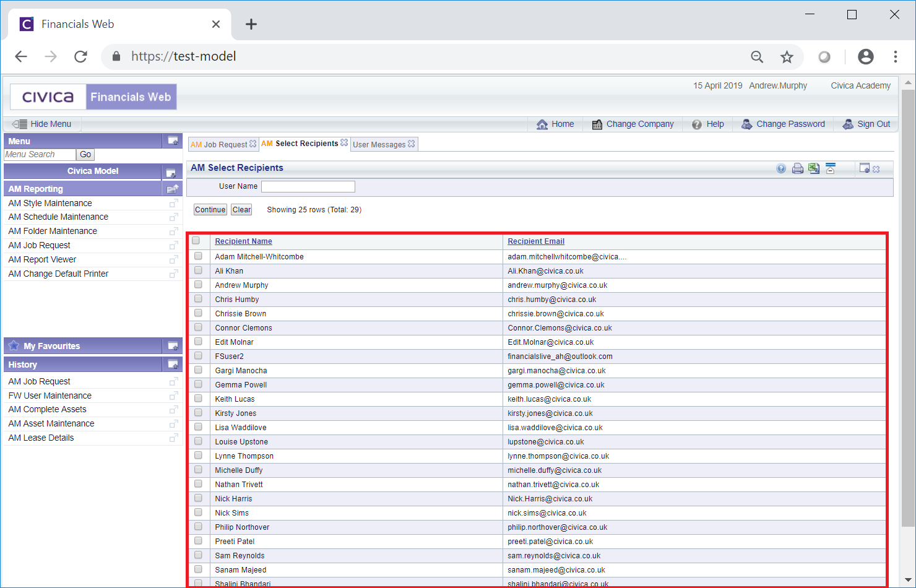Export recipients list to Excel
The image size is (916, 588).
pos(814,168)
